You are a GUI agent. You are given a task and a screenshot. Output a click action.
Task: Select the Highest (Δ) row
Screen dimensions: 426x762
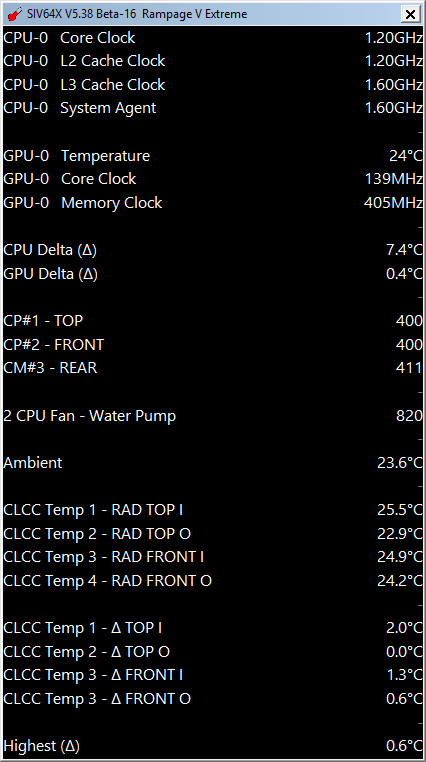213,745
